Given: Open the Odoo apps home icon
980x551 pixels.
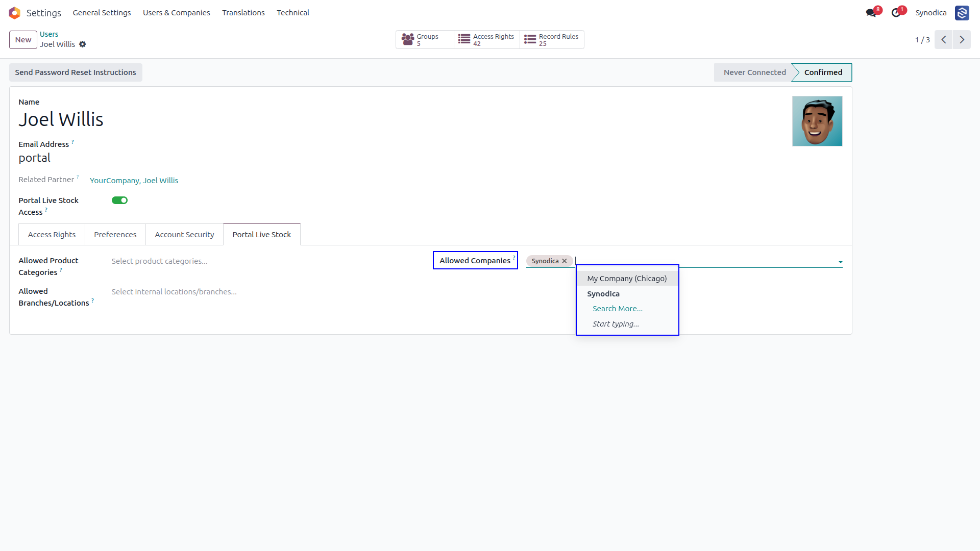Looking at the screenshot, I should point(14,13).
